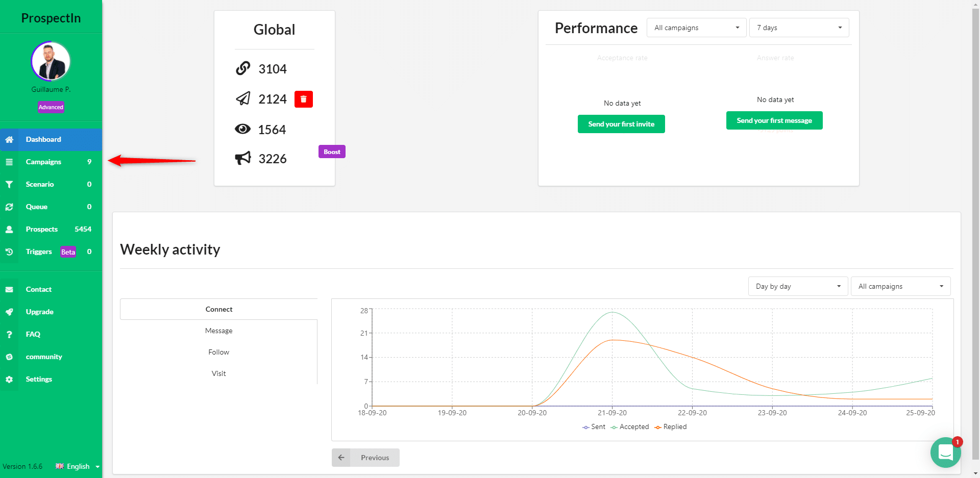
Task: Click the Queue refresh icon
Action: (9, 207)
